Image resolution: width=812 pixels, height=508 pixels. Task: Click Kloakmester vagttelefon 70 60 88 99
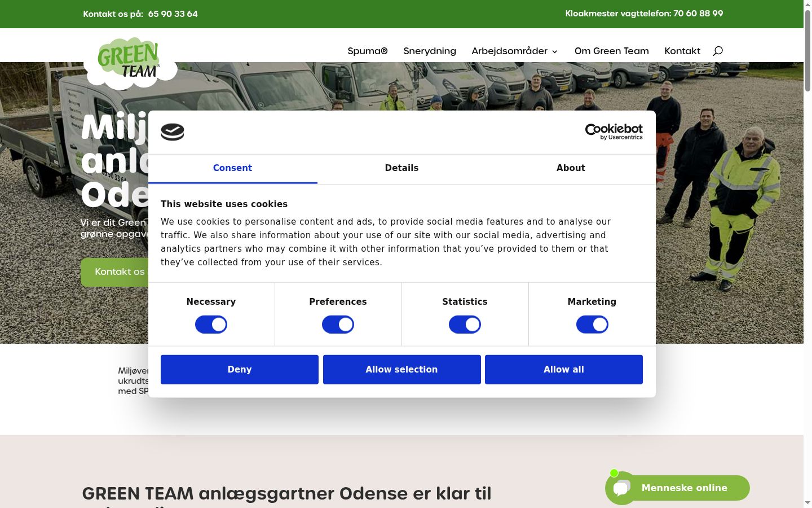(x=644, y=14)
